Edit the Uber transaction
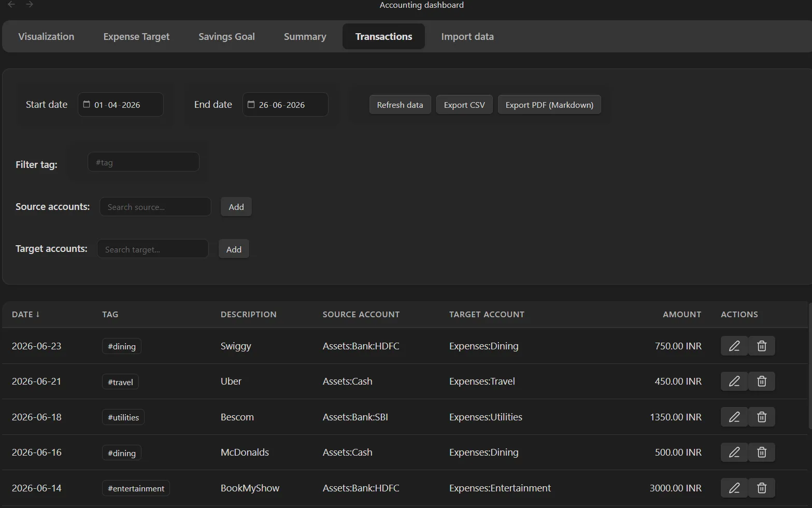The image size is (812, 508). [734, 382]
